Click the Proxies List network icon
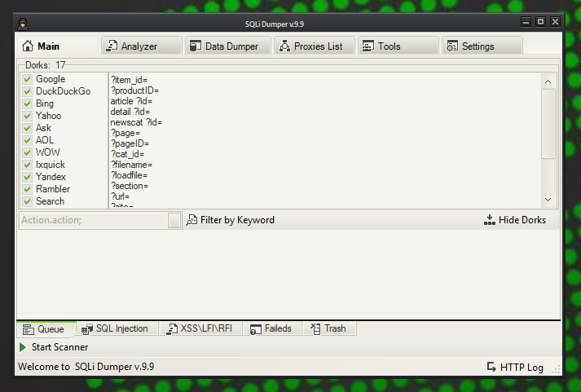 coord(284,46)
